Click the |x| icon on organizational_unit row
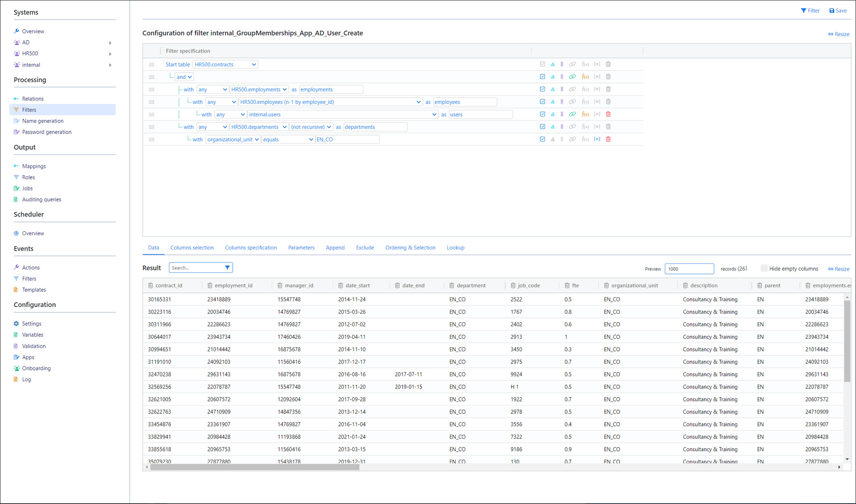This screenshot has width=856, height=504. [x=597, y=139]
